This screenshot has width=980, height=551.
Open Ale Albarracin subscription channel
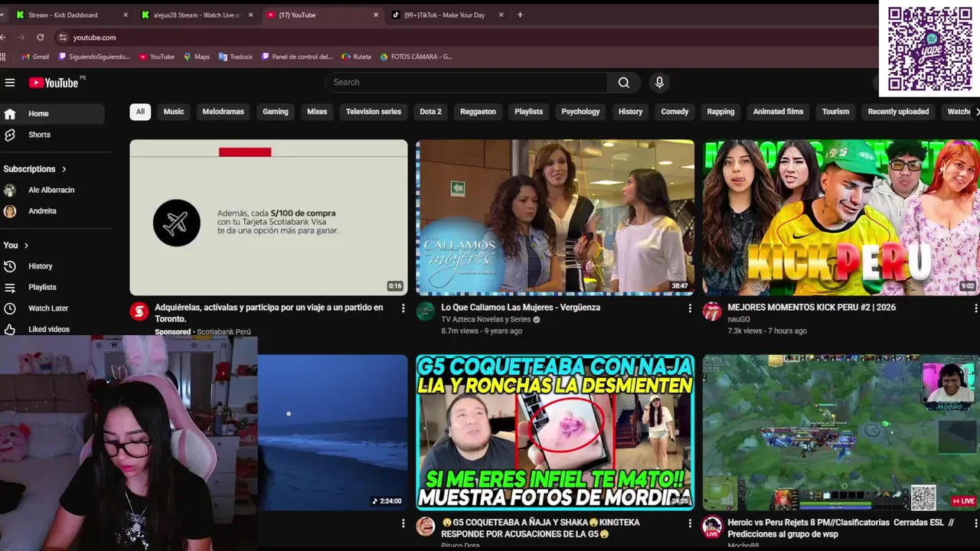pos(52,190)
